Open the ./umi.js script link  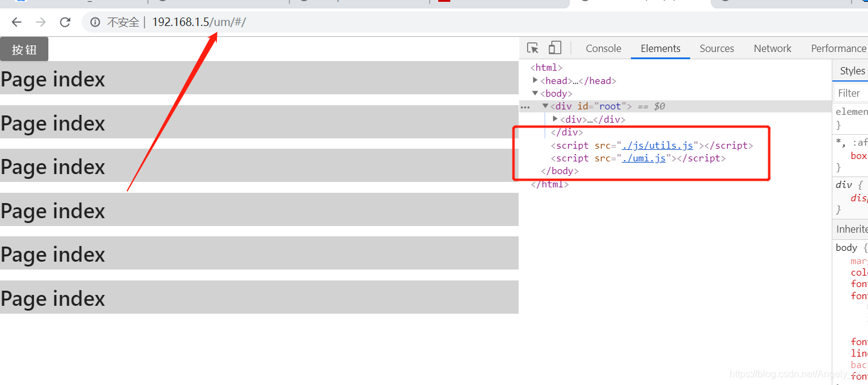tap(644, 158)
